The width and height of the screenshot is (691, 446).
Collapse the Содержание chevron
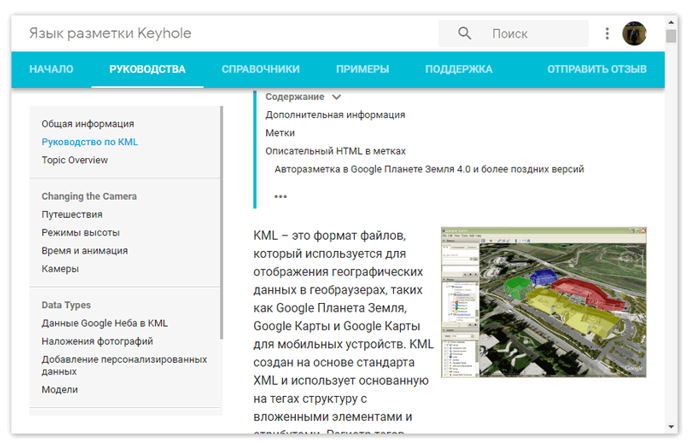point(336,97)
